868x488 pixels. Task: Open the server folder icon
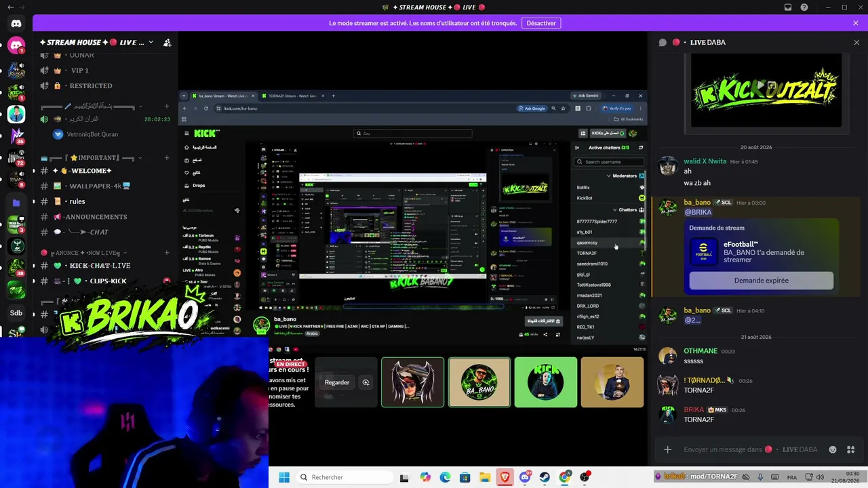pos(16,203)
